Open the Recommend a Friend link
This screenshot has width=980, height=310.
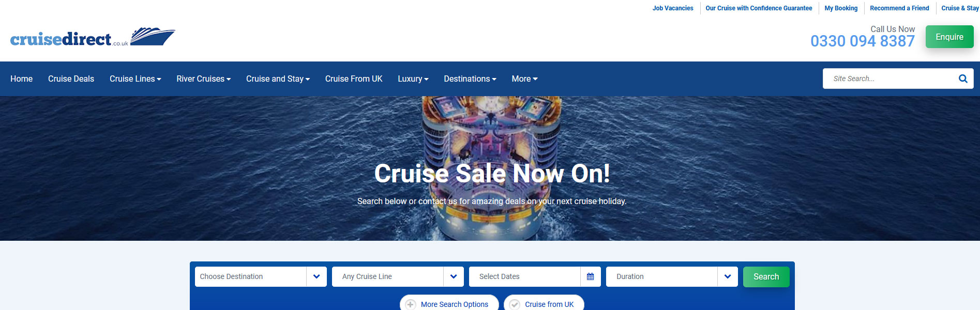899,8
